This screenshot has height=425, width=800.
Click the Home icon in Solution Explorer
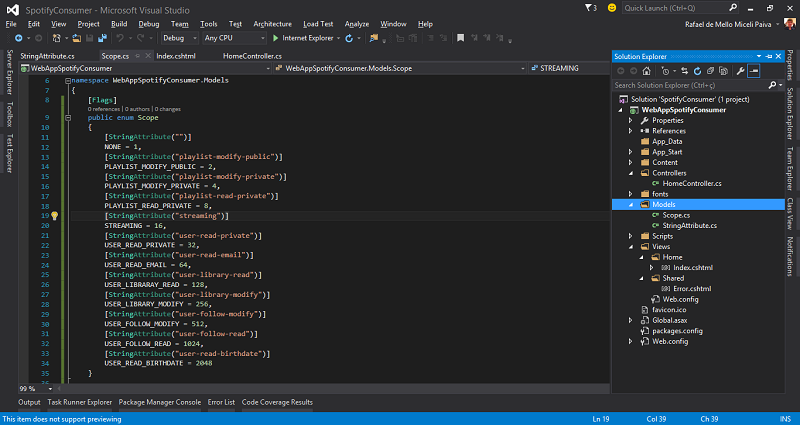(x=648, y=71)
